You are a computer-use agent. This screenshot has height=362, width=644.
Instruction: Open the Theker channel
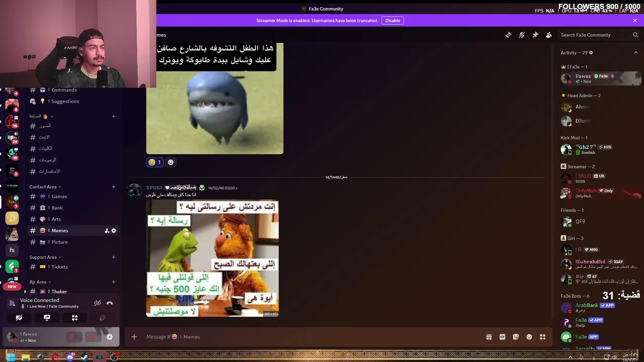[x=73, y=292]
